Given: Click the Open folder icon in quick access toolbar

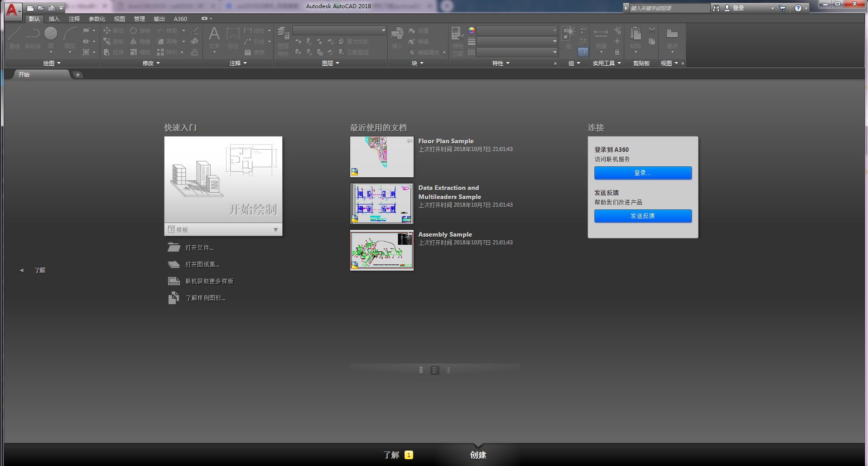Looking at the screenshot, I should pos(41,8).
